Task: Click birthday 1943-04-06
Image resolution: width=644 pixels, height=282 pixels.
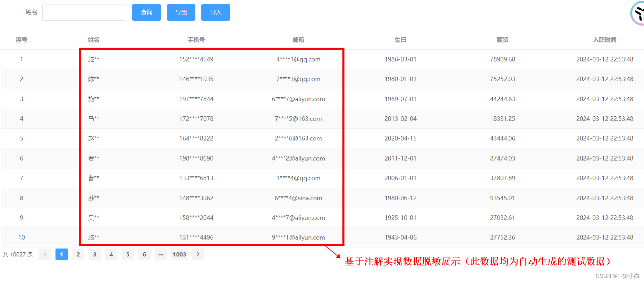Action: pyautogui.click(x=400, y=237)
